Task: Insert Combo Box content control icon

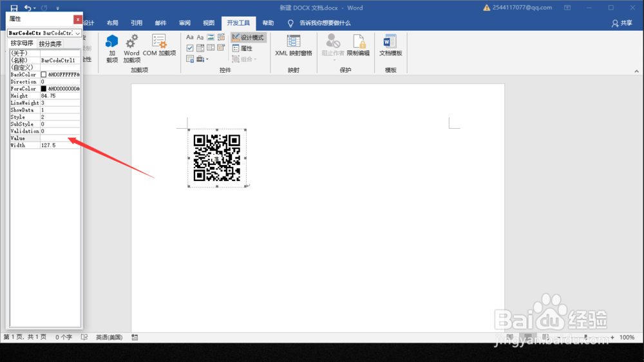Action: tap(200, 48)
